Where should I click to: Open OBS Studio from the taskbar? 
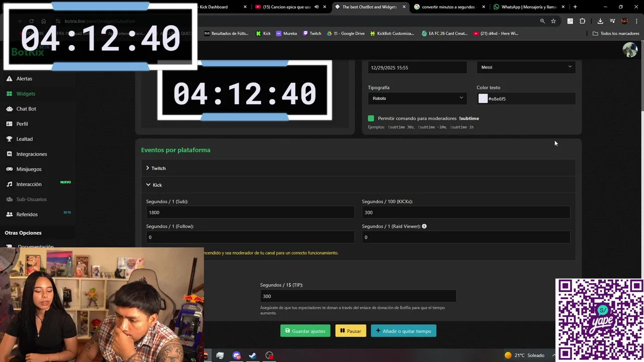pyautogui.click(x=270, y=355)
